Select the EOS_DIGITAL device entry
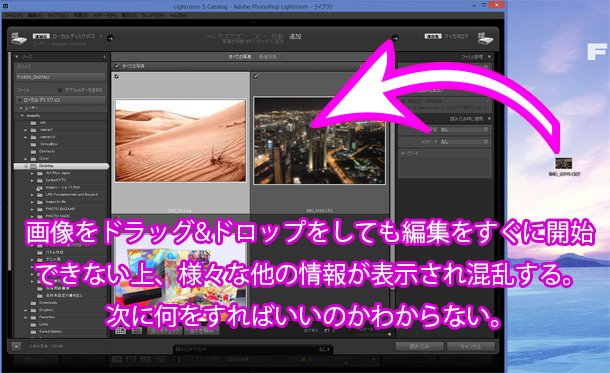The height and width of the screenshot is (373, 610). [x=60, y=77]
